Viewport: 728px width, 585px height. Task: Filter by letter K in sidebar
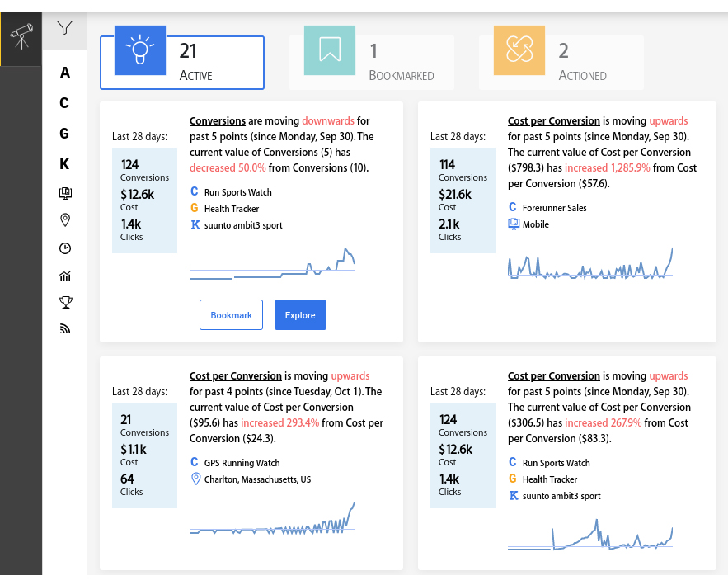64,164
